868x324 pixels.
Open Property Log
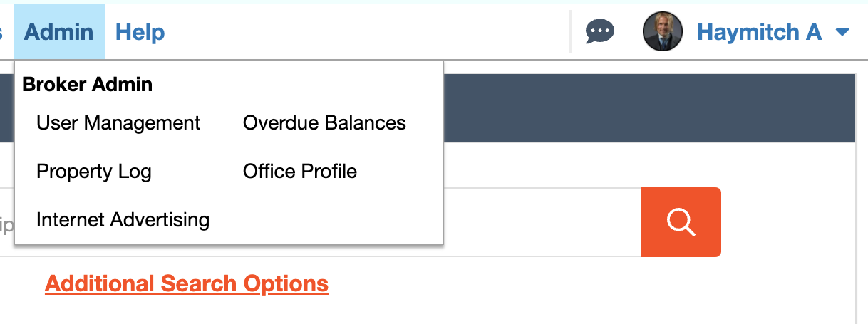93,172
